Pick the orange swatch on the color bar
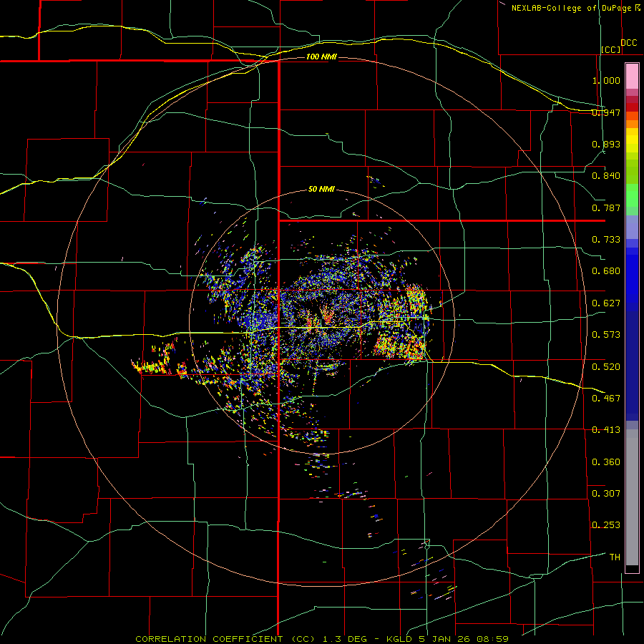Screen dimensions: 644x644 (632, 124)
